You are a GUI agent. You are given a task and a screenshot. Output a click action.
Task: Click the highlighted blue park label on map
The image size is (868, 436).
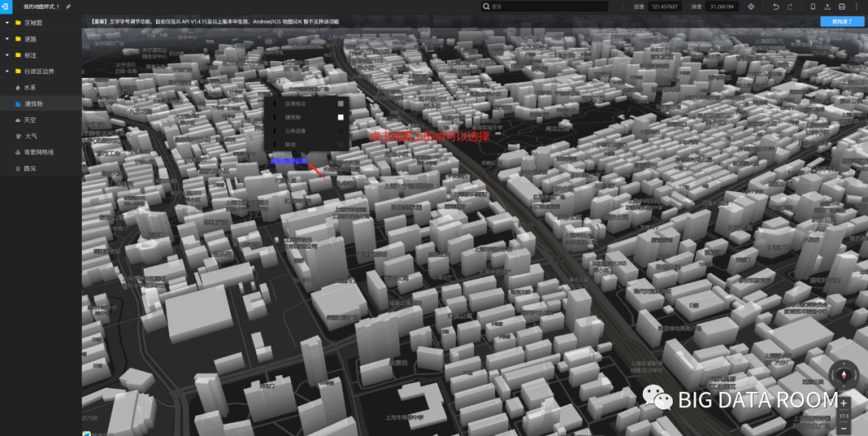tap(289, 161)
